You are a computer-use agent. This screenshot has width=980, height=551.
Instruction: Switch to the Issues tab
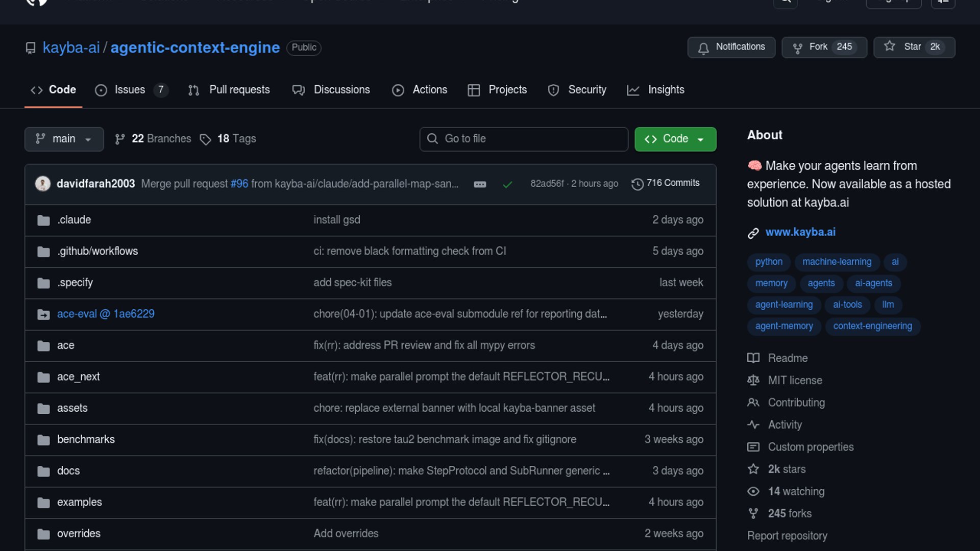pos(130,90)
